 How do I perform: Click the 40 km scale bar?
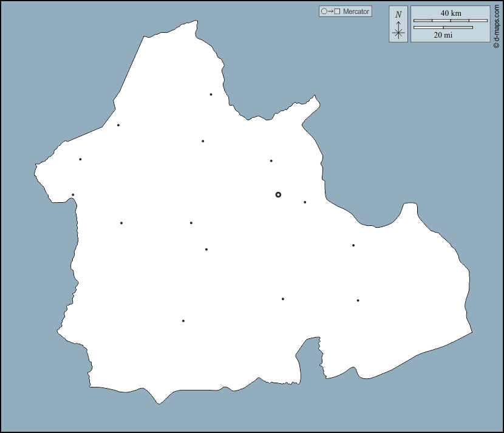(x=450, y=21)
